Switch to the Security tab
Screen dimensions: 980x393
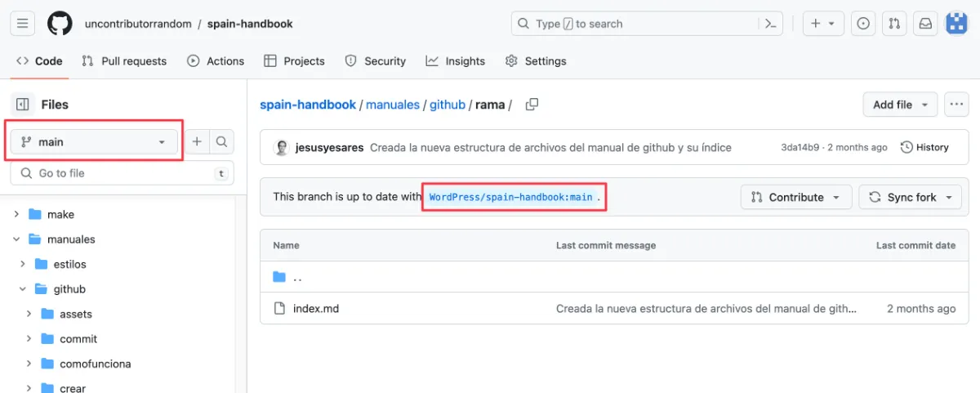tap(376, 60)
